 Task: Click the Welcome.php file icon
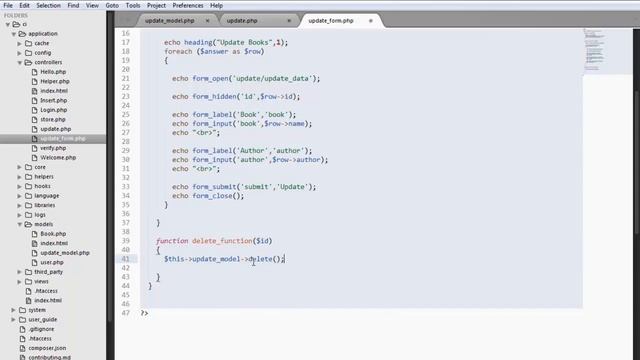click(35, 158)
